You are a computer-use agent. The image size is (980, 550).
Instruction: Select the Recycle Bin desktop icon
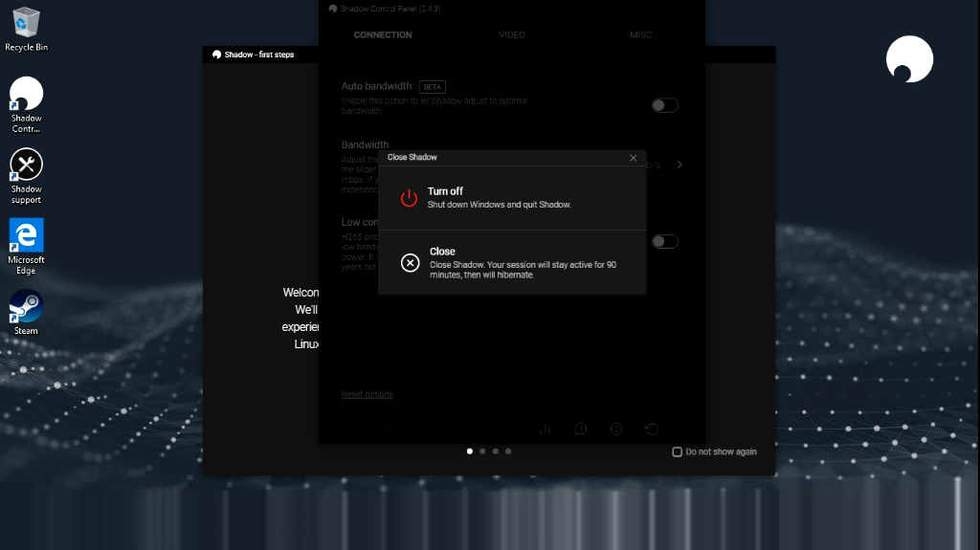coord(26,30)
